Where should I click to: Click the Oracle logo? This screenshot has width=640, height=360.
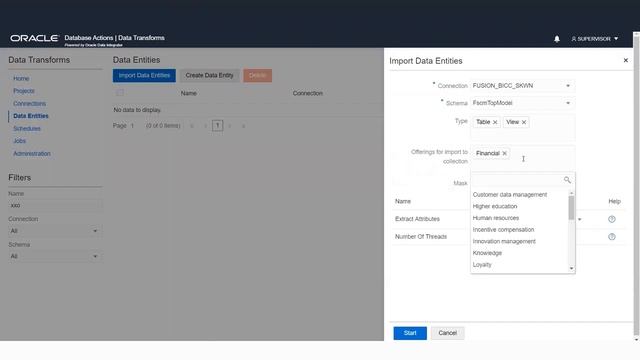[x=35, y=38]
